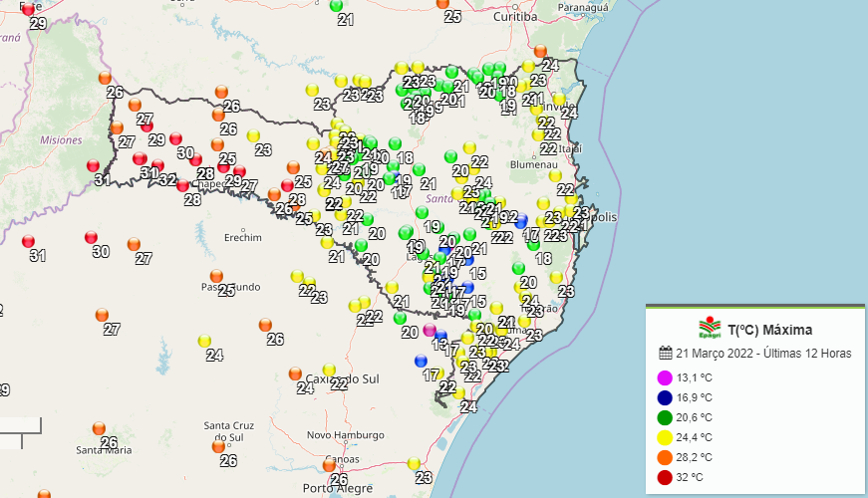This screenshot has height=498, width=868.
Task: Click the Porto Alegre city label
Action: [x=338, y=488]
